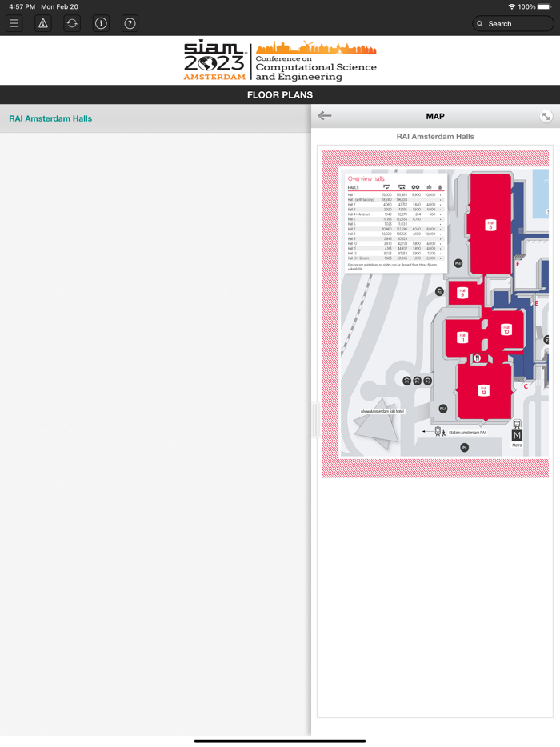
Task: Tap the magnifier icon in search box
Action: tap(480, 24)
